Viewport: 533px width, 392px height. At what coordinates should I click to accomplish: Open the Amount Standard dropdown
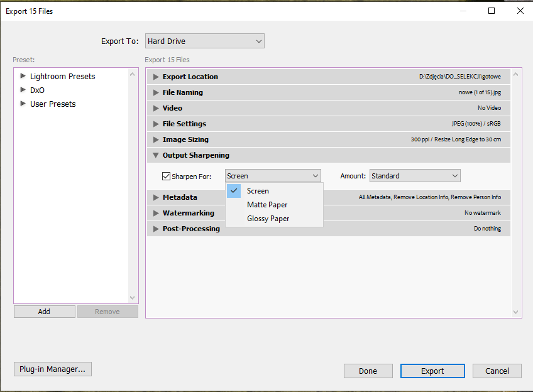(415, 176)
